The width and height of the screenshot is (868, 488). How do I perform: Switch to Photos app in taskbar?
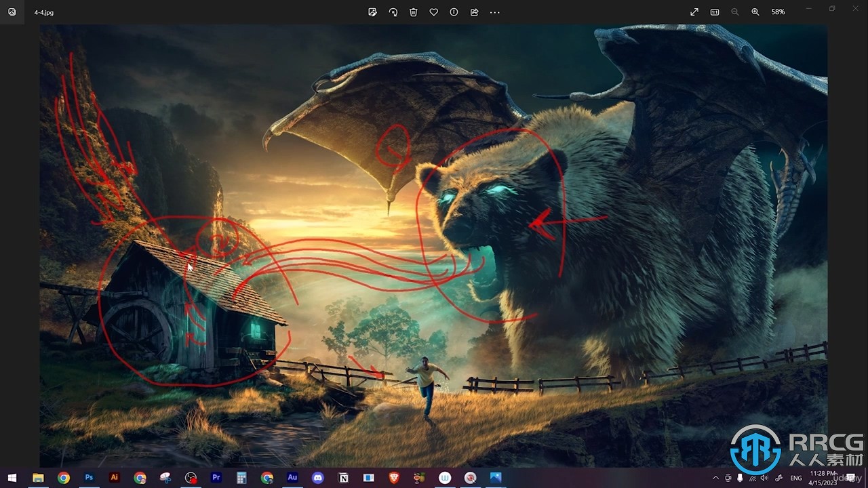pos(496,478)
